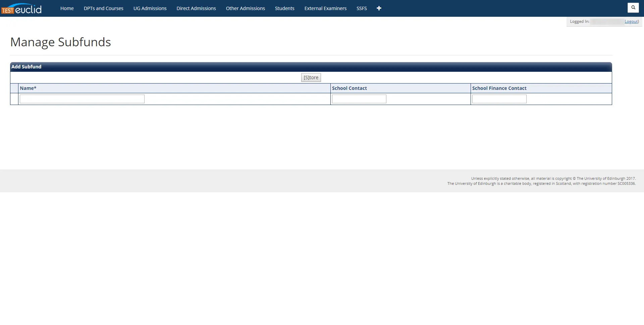
Task: Open the SSFS menu
Action: point(361,8)
